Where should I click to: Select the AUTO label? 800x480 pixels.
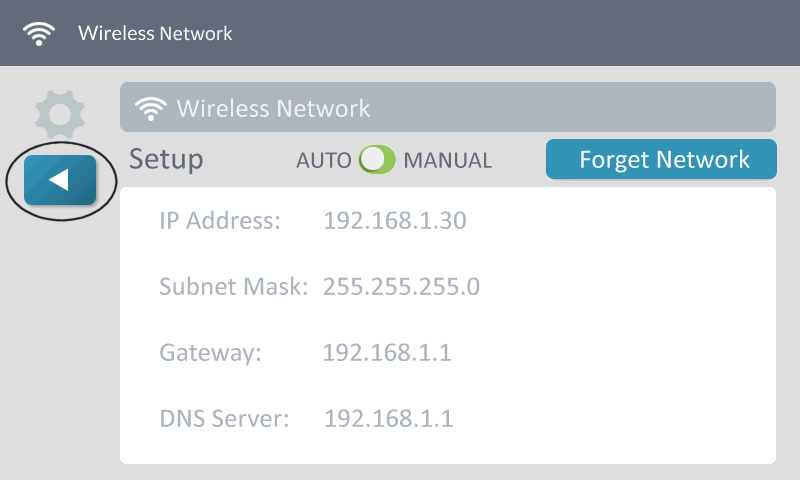click(x=324, y=160)
